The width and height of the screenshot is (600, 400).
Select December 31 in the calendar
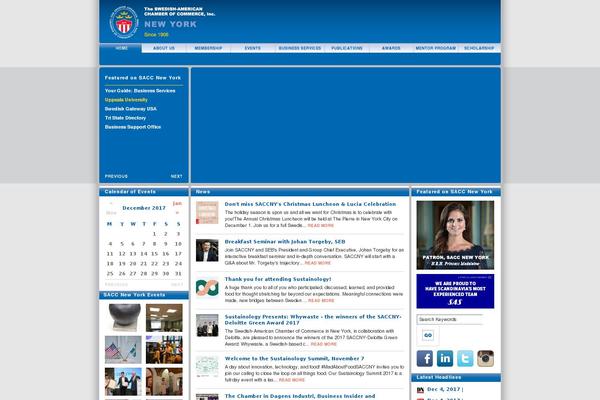click(178, 274)
